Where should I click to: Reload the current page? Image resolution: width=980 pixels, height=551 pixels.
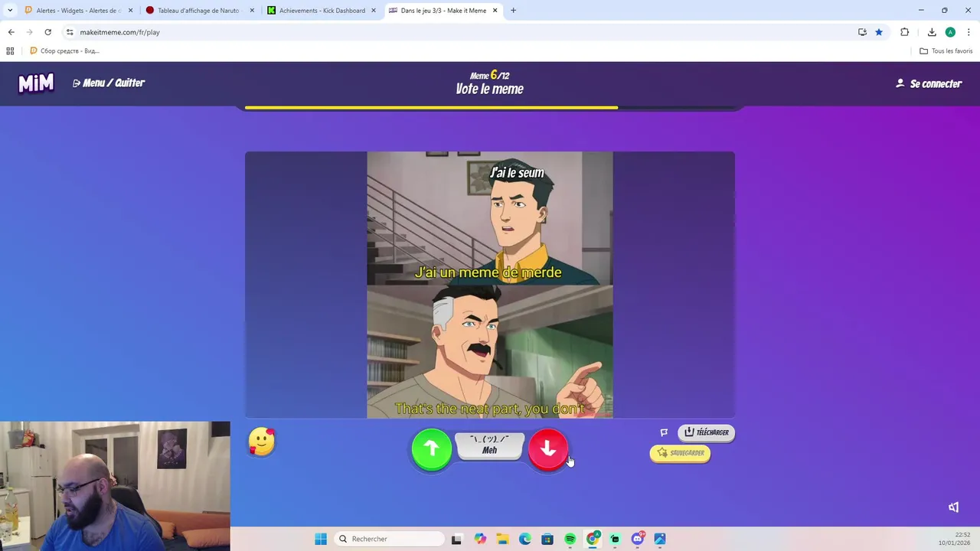(x=47, y=32)
